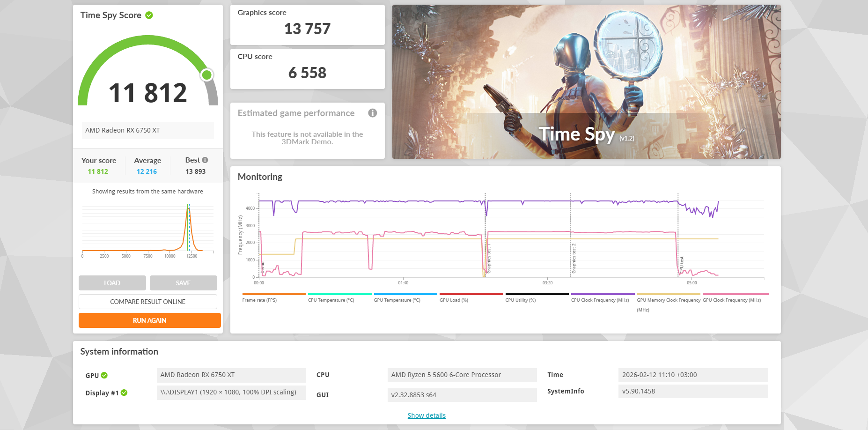Click the Frequency (MHz) axis label
Screen dimensions: 868x430
(240, 235)
